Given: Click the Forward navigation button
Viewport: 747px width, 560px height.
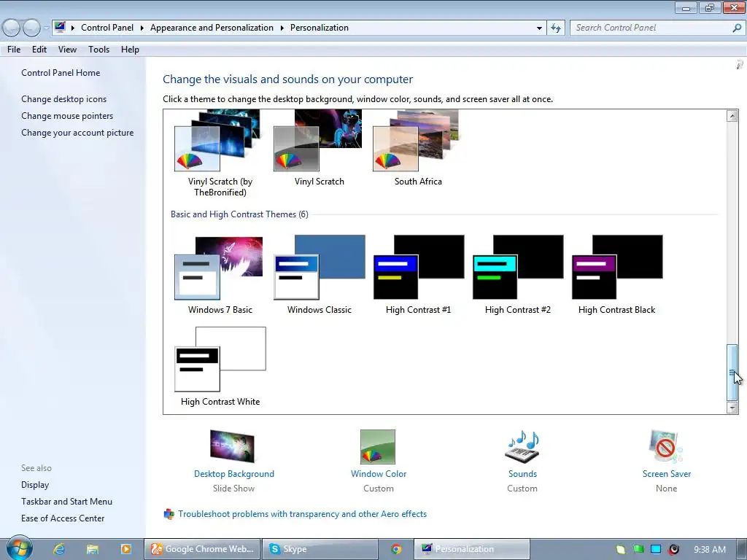Looking at the screenshot, I should click(31, 28).
